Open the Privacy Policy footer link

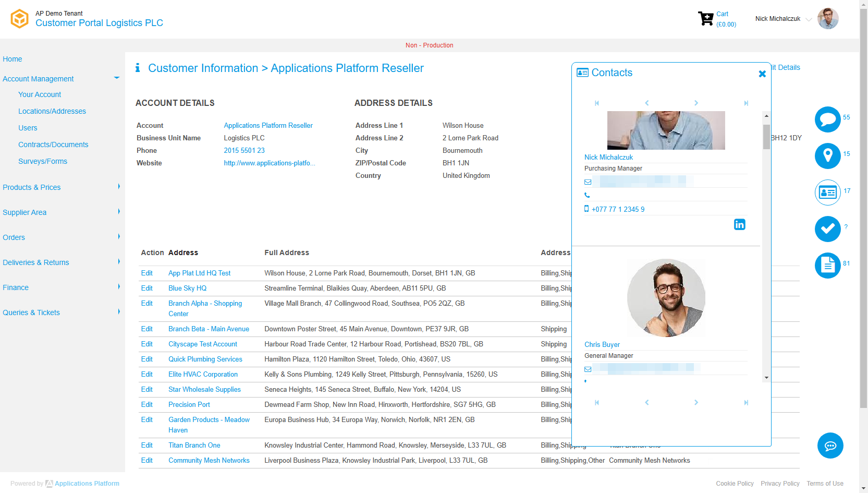coord(780,484)
